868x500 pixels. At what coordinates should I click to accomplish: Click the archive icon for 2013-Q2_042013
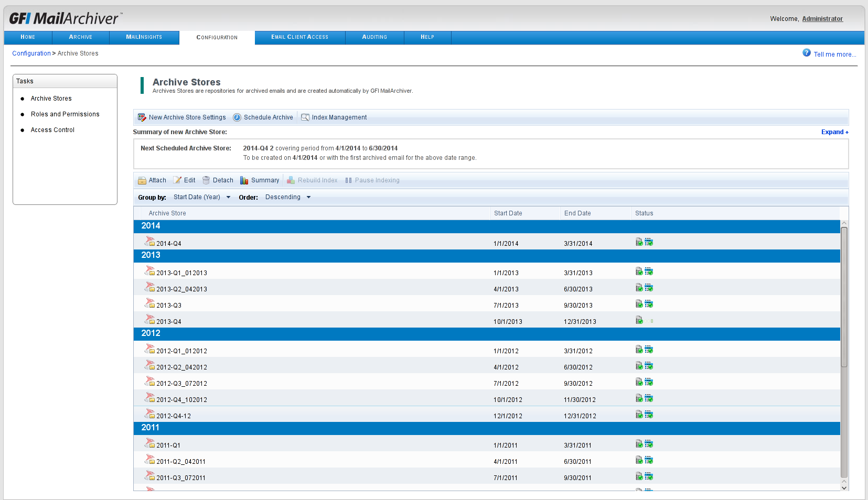pos(150,287)
